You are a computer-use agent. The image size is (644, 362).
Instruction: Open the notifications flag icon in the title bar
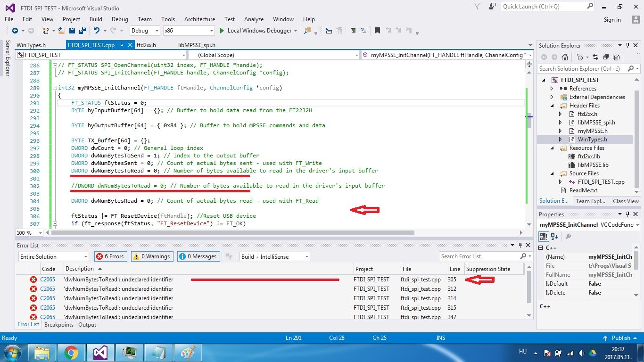click(x=478, y=7)
